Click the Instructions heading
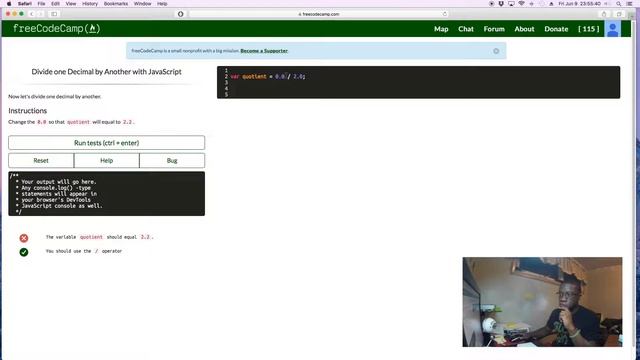The width and height of the screenshot is (640, 360). click(x=27, y=111)
